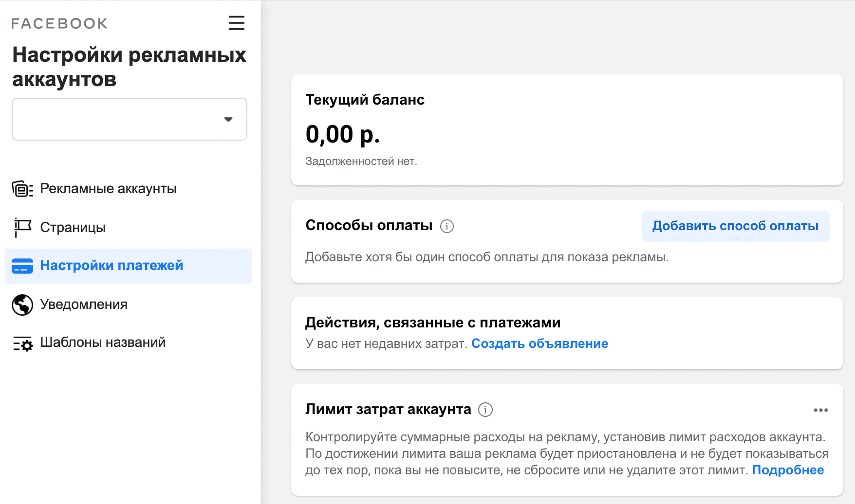Go to Страницы menu item
The width and height of the screenshot is (855, 504).
(73, 227)
